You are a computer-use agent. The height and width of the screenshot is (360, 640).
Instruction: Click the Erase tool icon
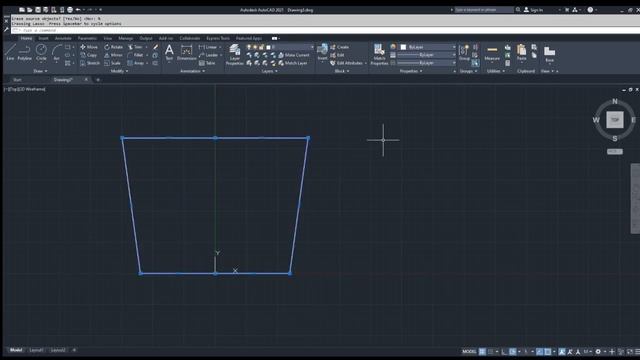click(155, 47)
